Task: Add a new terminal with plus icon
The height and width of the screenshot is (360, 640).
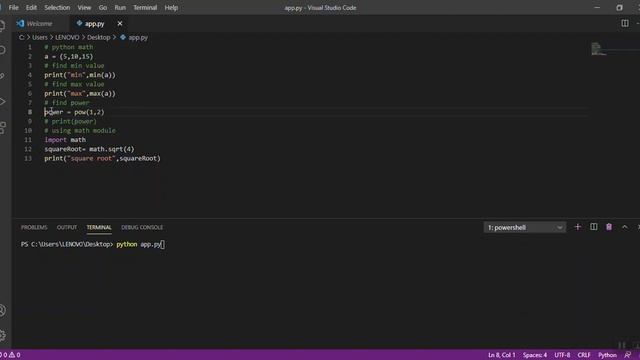Action: pyautogui.click(x=578, y=227)
